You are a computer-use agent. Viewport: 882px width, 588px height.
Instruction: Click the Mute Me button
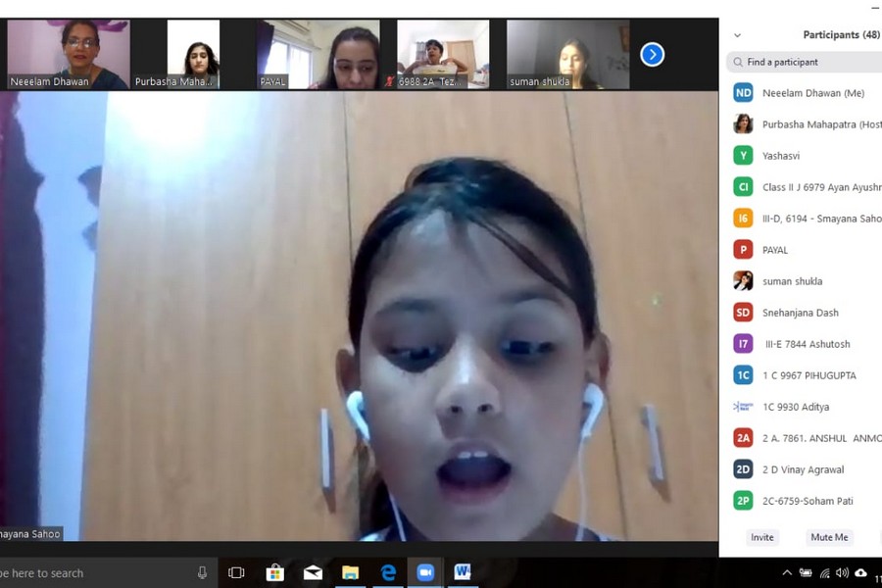tap(829, 537)
